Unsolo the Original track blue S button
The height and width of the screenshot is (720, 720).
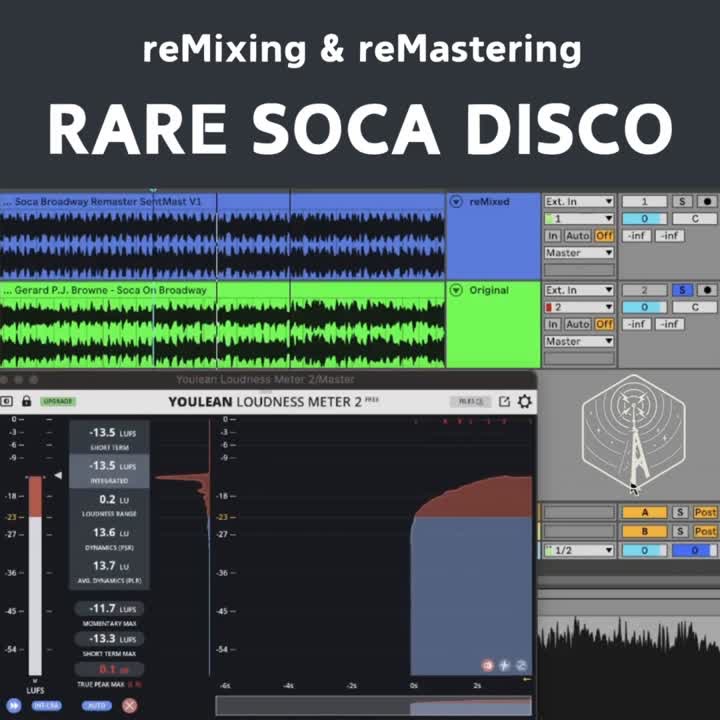point(682,290)
